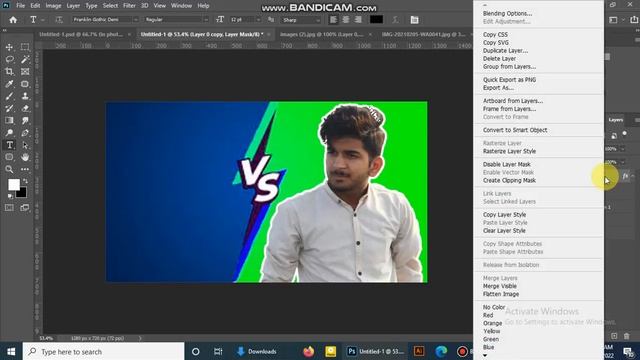This screenshot has height=360, width=640.
Task: Select the Lasso tool
Action: [9, 60]
